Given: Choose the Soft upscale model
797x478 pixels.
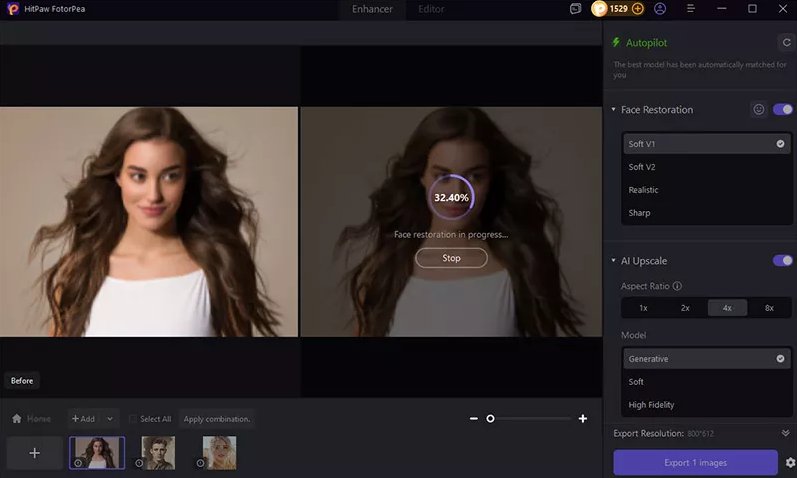Looking at the screenshot, I should (x=707, y=381).
